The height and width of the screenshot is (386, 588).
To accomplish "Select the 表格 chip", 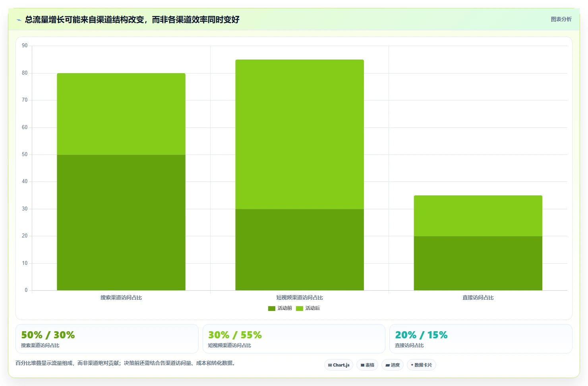I will coord(367,365).
